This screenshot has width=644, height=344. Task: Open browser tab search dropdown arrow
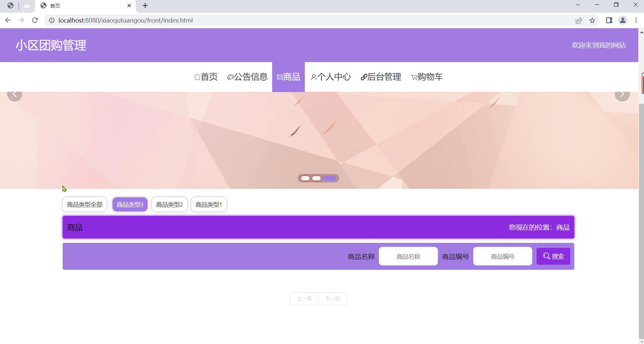click(578, 5)
